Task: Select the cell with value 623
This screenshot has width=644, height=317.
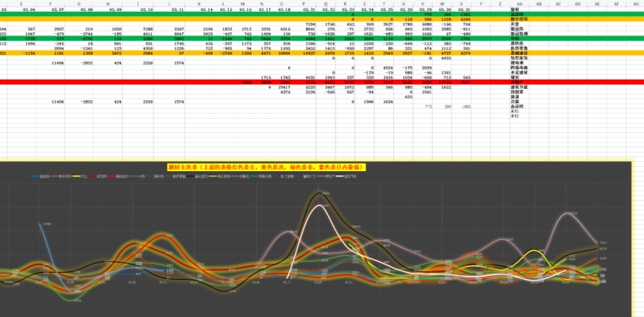Action: tap(408, 97)
